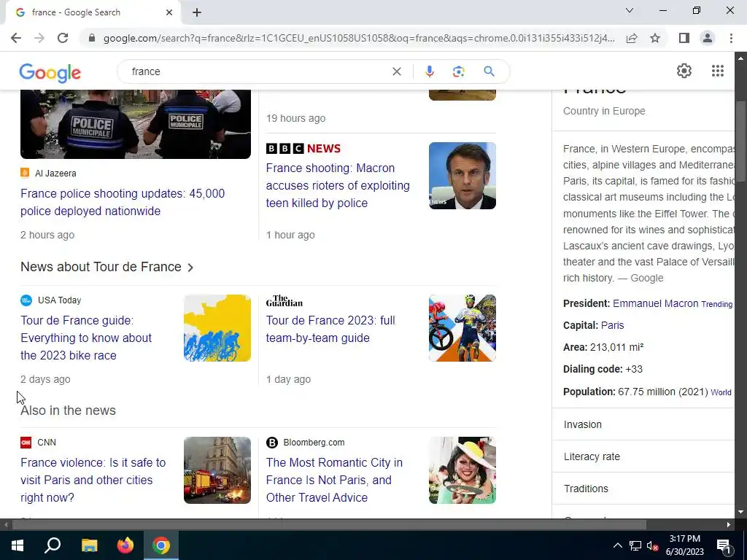The image size is (747, 560).
Task: Click Bloomberg woman with hat thumbnail
Action: [462, 470]
